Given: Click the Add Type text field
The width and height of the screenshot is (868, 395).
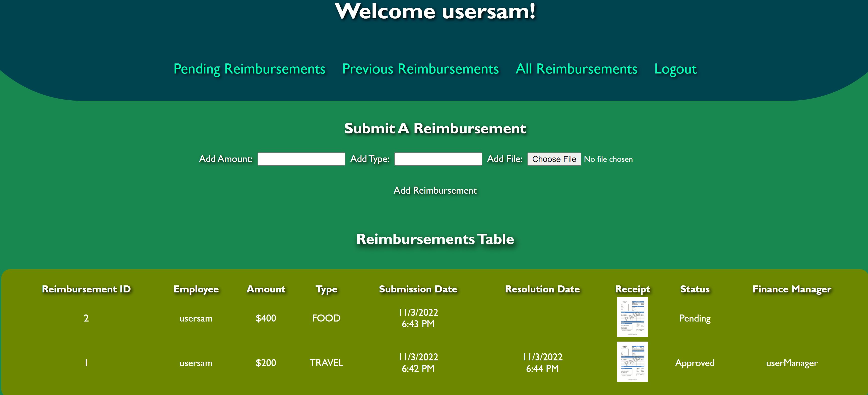Looking at the screenshot, I should pyautogui.click(x=438, y=159).
